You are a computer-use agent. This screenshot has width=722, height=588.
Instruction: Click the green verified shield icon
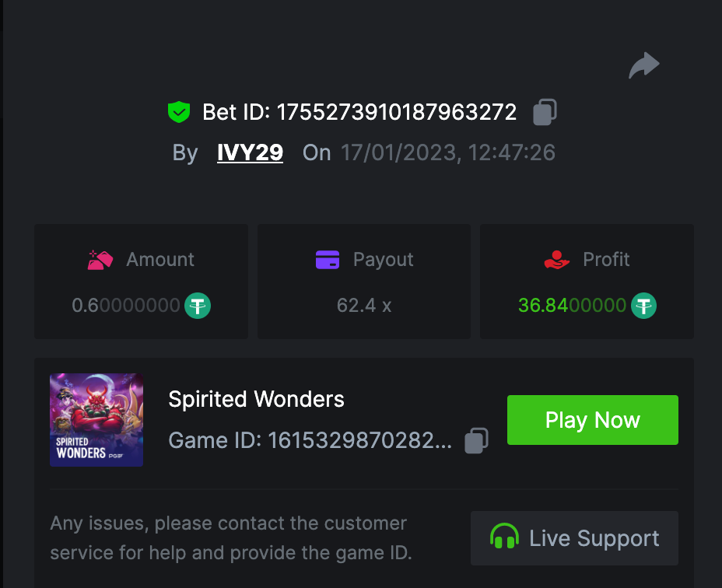179,112
